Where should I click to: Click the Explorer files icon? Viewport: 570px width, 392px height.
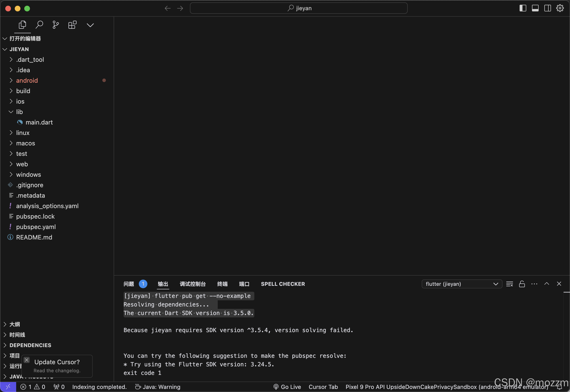(x=22, y=25)
